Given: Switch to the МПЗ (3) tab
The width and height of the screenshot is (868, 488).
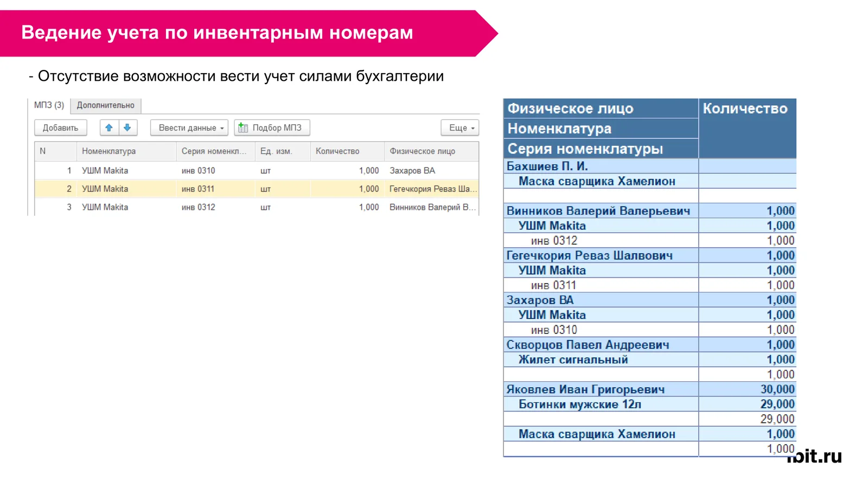Looking at the screenshot, I should (49, 105).
